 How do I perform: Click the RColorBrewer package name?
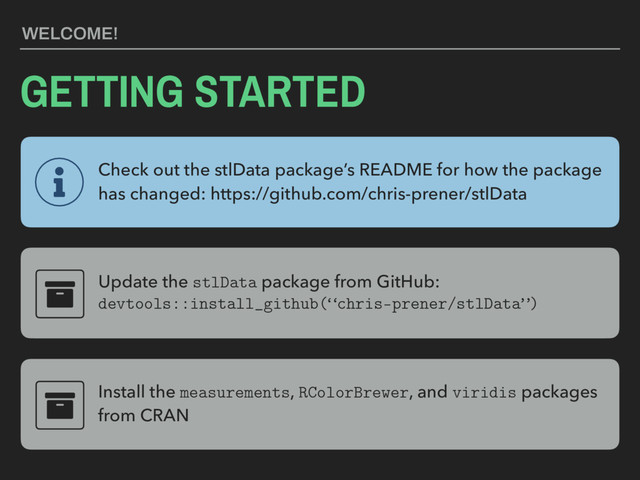353,392
